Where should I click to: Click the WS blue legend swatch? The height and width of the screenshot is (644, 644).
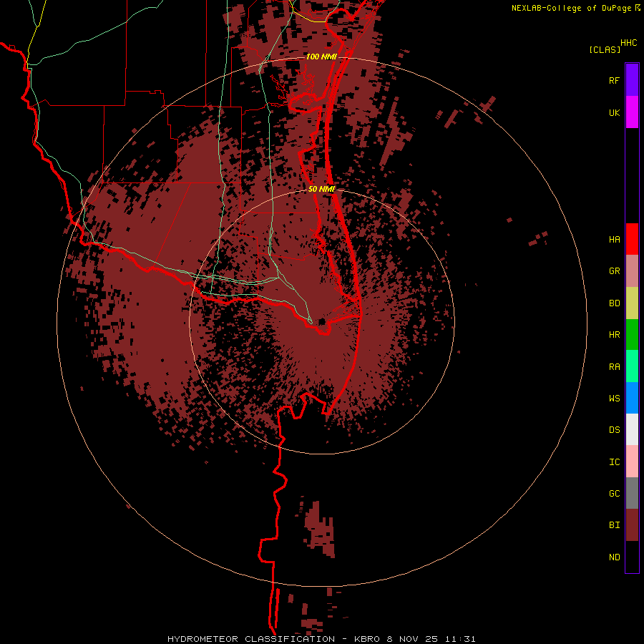632,398
